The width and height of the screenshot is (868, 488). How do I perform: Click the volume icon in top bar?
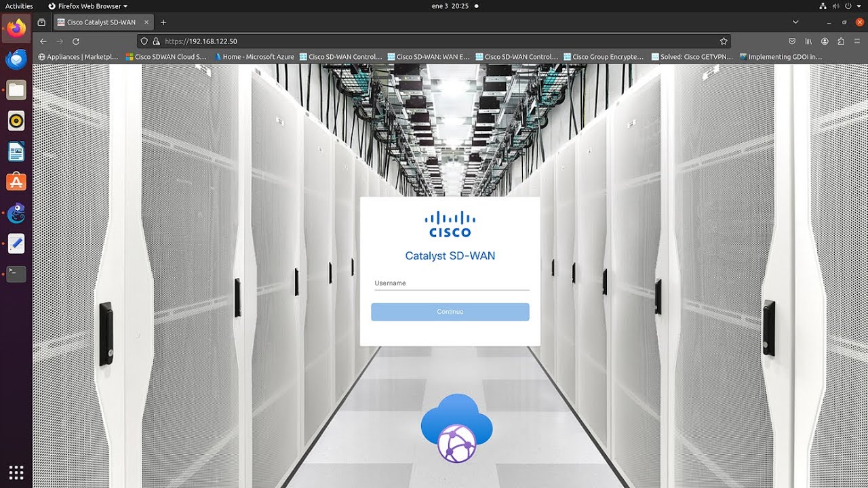click(x=835, y=6)
